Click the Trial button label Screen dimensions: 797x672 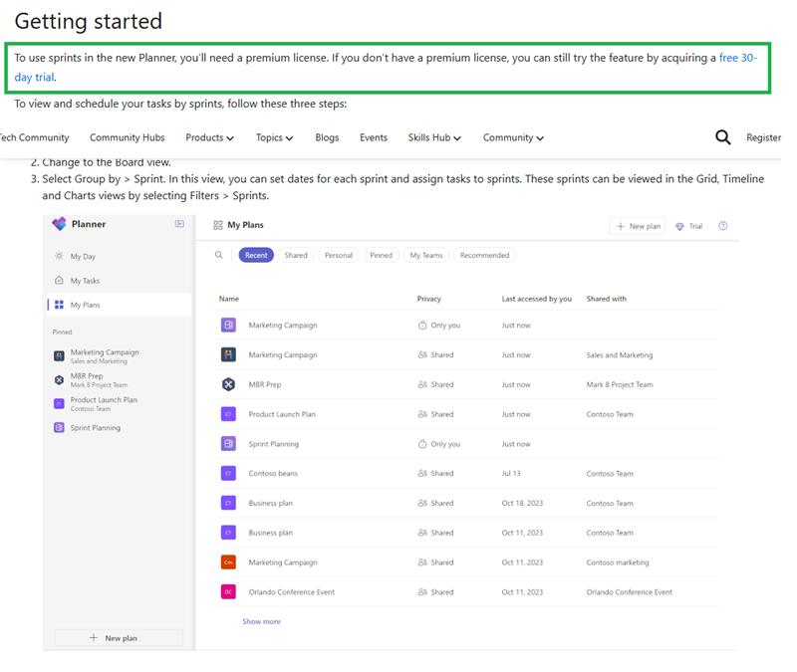[695, 226]
